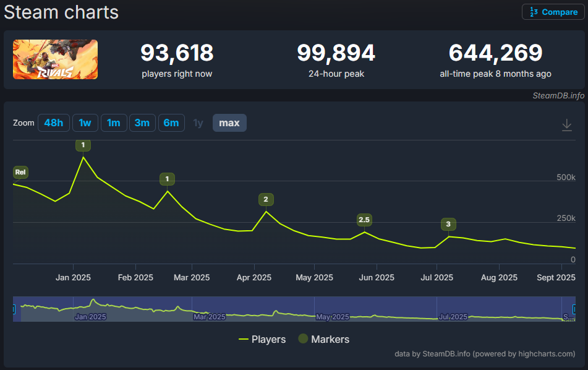Screen dimensions: 588x370
Task: Click the download chart icon
Action: click(566, 124)
